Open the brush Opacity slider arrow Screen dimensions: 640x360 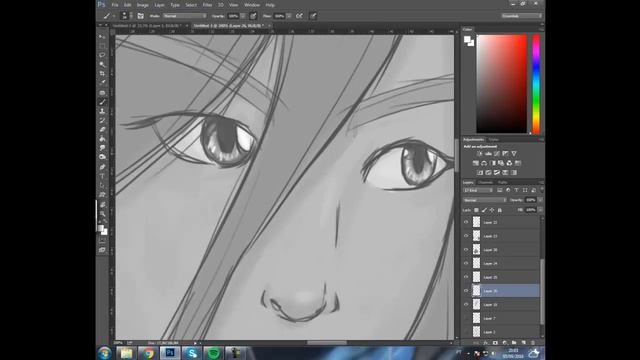[x=243, y=16]
